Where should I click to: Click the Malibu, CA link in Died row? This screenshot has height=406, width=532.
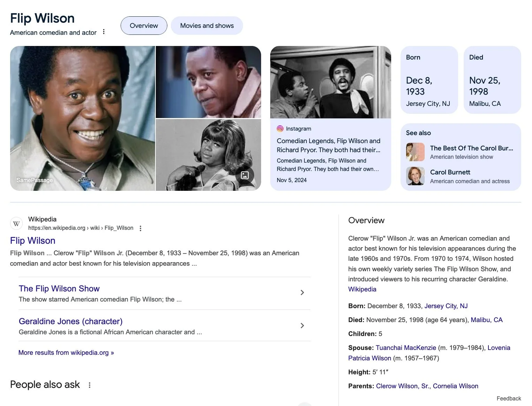pyautogui.click(x=487, y=320)
